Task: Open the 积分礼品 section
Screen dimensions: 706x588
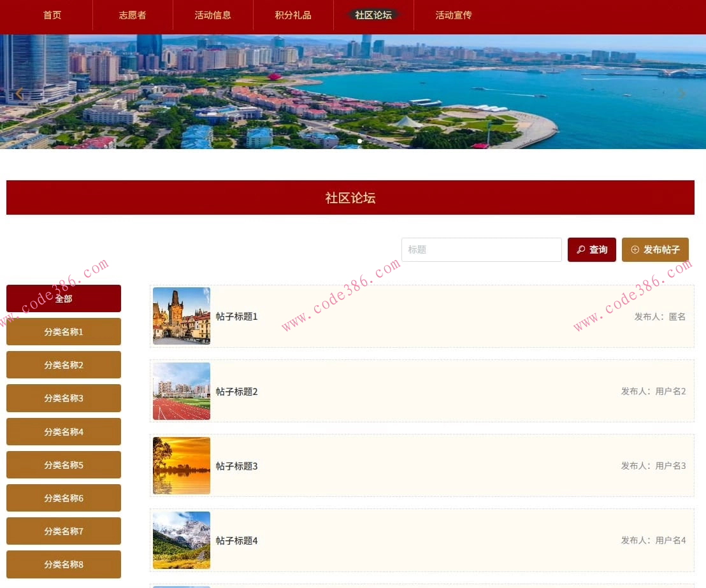Action: click(x=292, y=15)
